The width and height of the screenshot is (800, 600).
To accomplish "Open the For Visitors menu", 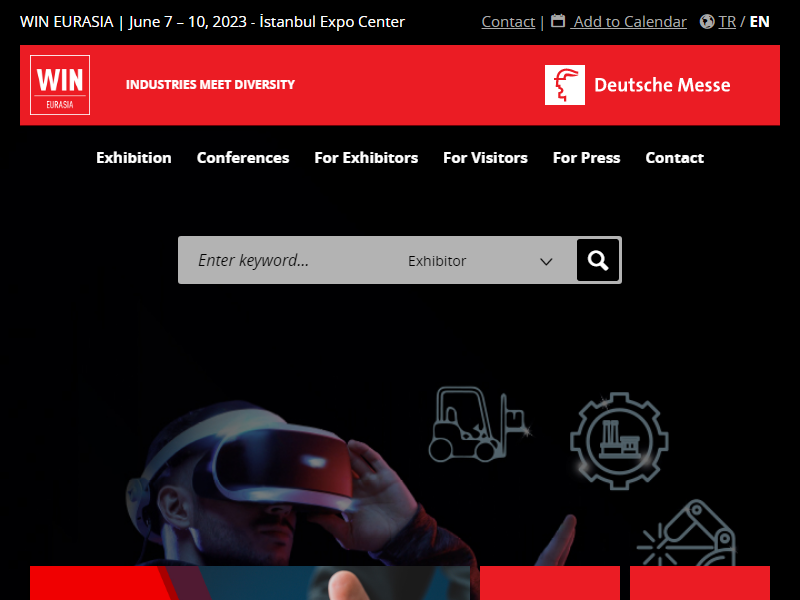I will tap(485, 158).
